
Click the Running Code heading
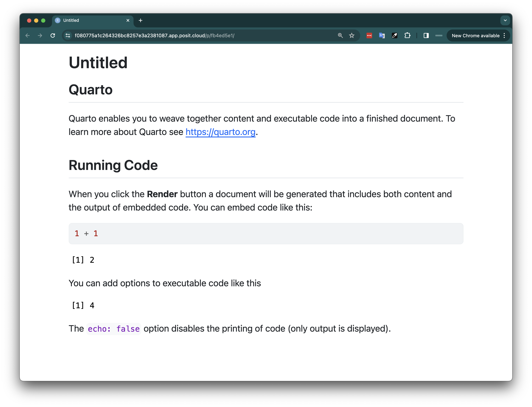(x=113, y=165)
